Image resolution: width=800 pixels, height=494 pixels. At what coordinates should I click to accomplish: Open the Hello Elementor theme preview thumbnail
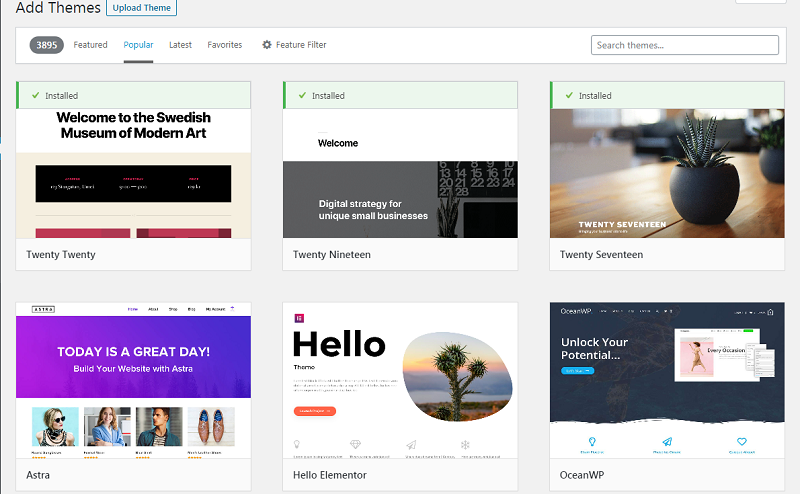click(x=400, y=380)
